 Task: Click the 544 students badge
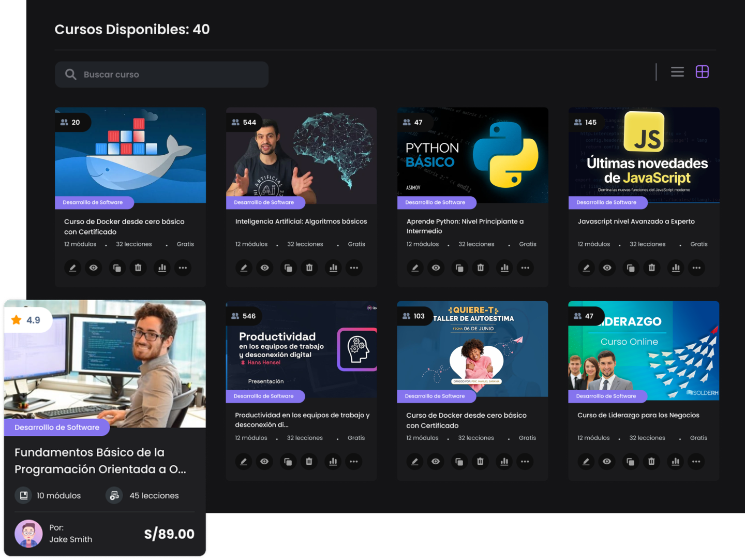click(x=244, y=123)
